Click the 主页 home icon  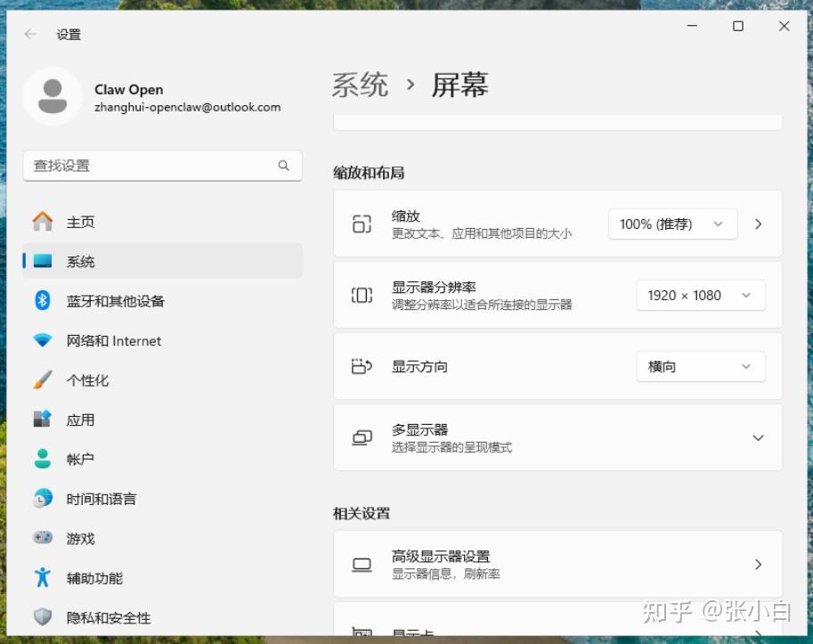(x=43, y=222)
